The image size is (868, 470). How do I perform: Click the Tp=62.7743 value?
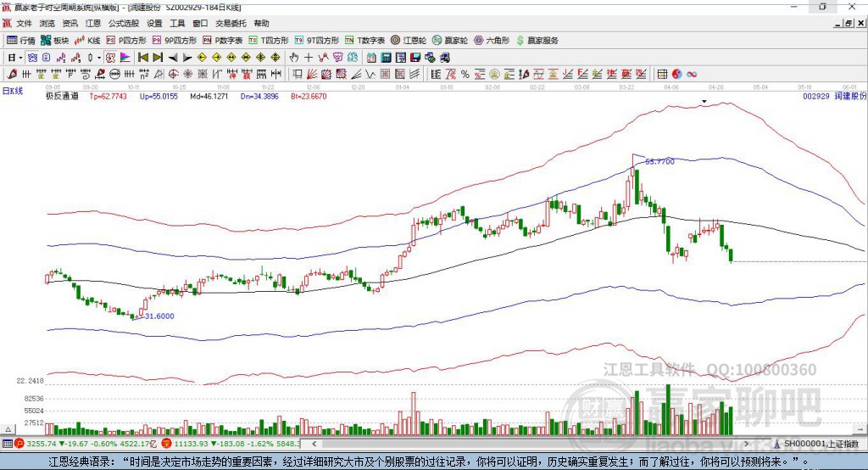[x=108, y=97]
